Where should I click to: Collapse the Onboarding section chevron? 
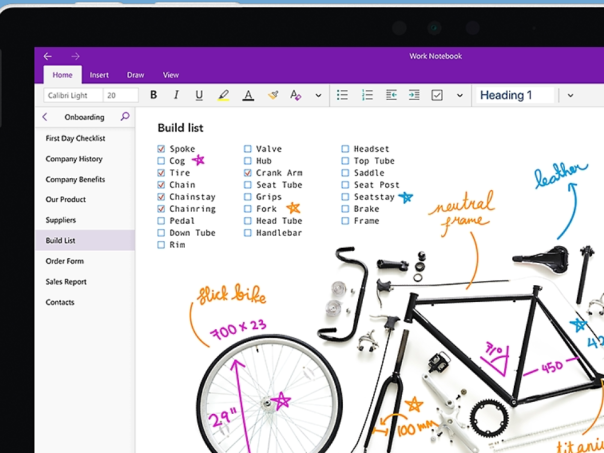click(x=45, y=117)
